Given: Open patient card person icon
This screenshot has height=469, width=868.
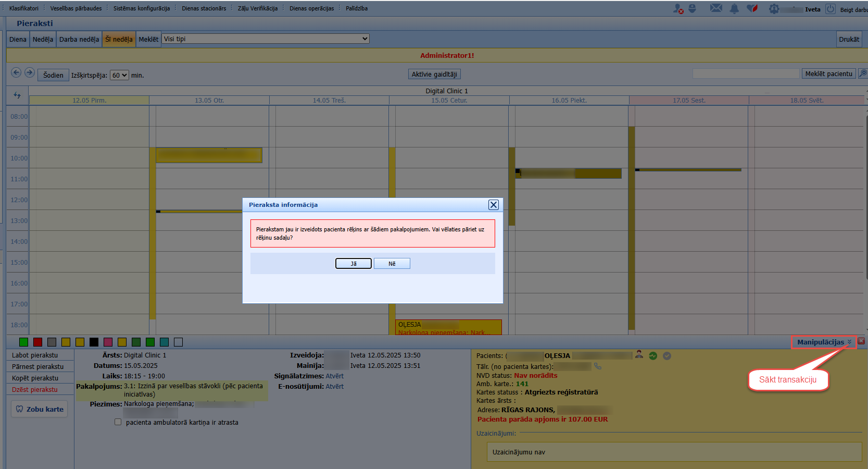Looking at the screenshot, I should pos(639,355).
